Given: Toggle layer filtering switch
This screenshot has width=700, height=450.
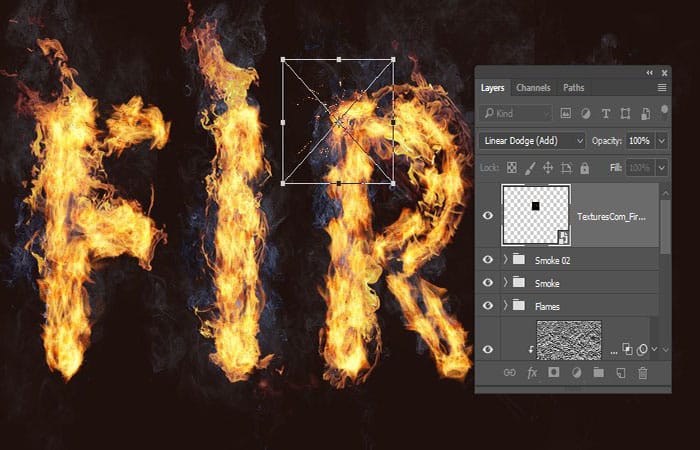Looking at the screenshot, I should (x=664, y=110).
